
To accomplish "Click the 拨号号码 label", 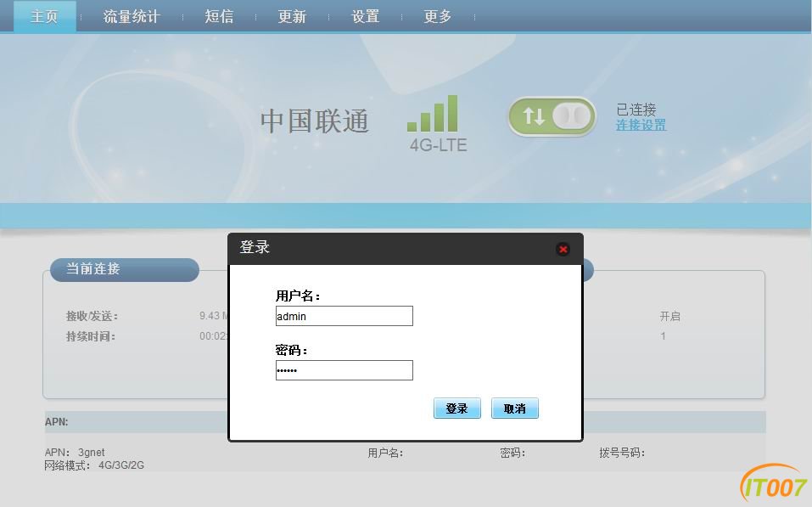I will coord(621,453).
